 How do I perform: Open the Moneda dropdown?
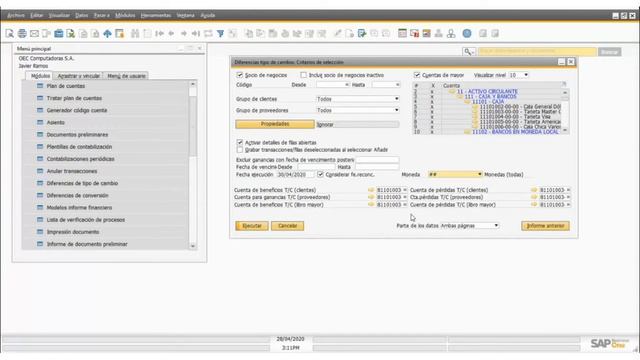[479, 174]
